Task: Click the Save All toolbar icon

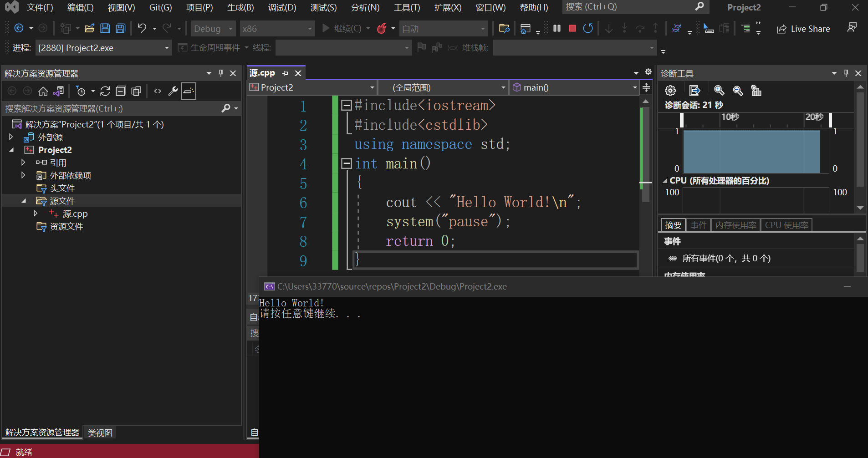Action: point(121,29)
